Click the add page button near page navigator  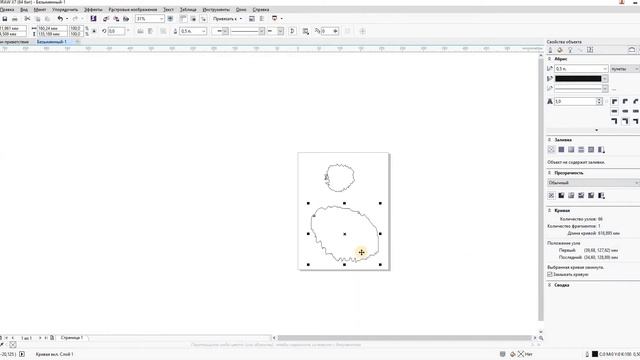(52, 338)
